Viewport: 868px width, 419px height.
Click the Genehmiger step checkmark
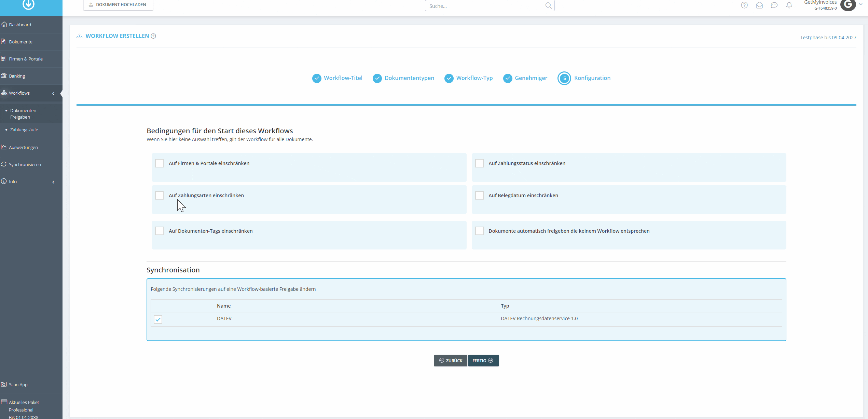click(508, 78)
